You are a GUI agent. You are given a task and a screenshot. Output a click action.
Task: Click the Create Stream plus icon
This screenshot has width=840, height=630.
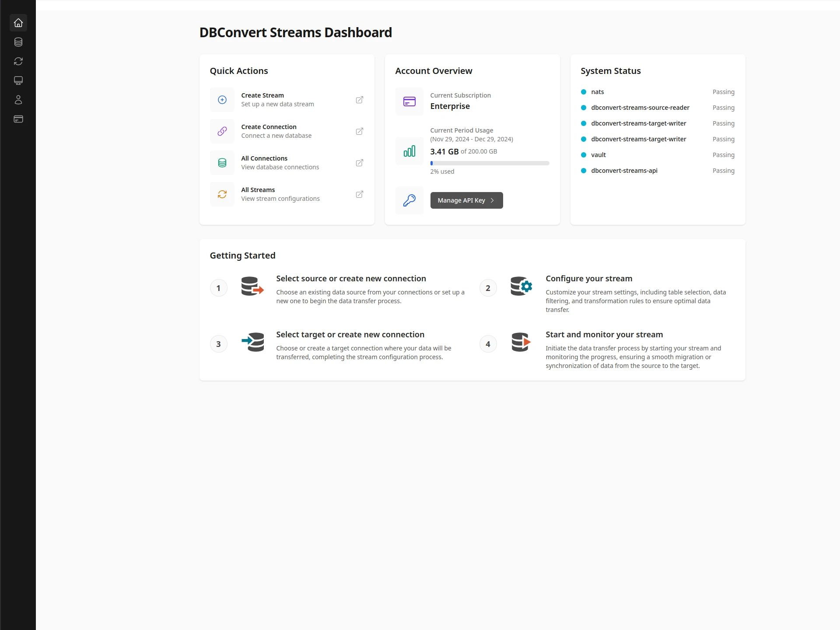pos(222,100)
